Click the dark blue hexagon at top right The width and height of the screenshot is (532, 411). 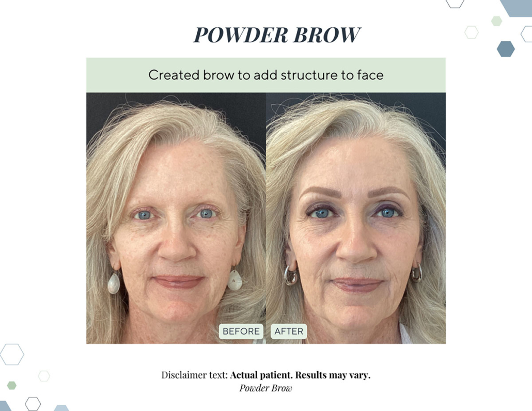click(506, 49)
